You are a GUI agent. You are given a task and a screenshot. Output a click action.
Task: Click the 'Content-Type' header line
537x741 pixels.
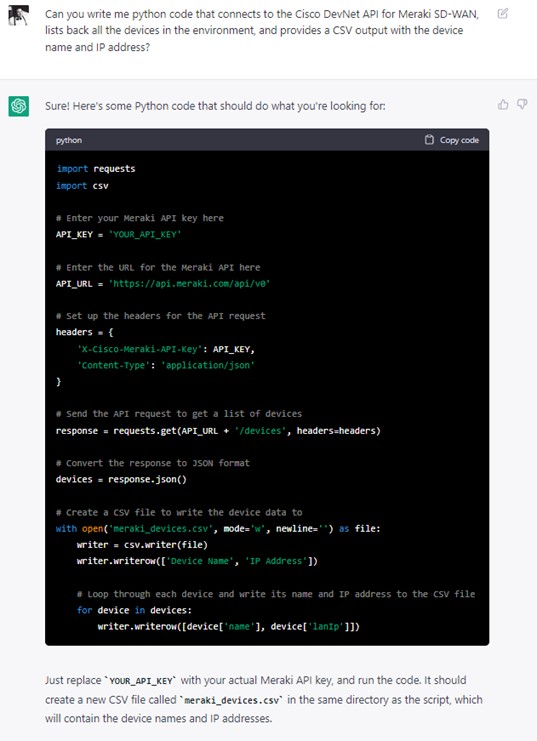click(166, 365)
